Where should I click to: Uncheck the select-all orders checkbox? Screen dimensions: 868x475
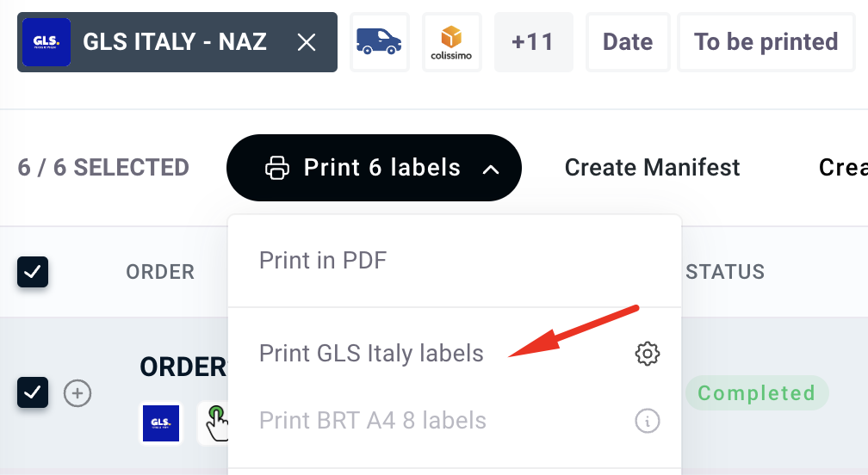click(33, 272)
